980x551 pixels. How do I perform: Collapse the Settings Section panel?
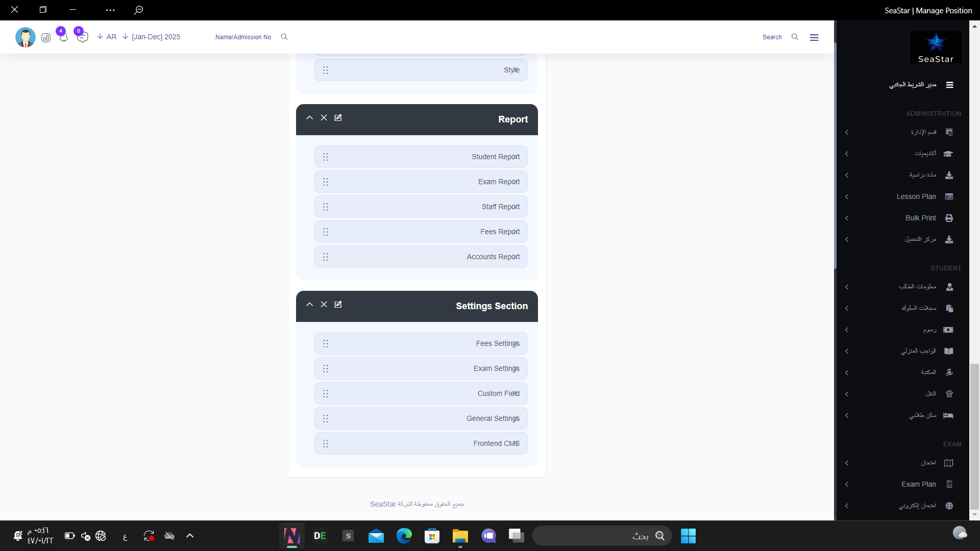[309, 305]
